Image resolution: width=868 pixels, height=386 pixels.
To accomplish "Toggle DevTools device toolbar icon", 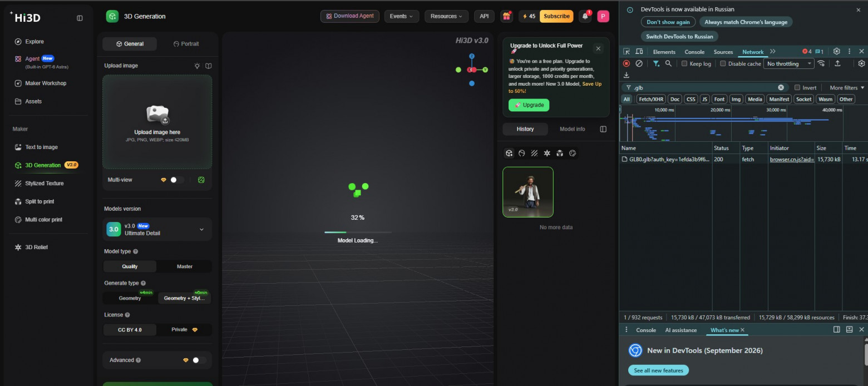I will tap(639, 51).
